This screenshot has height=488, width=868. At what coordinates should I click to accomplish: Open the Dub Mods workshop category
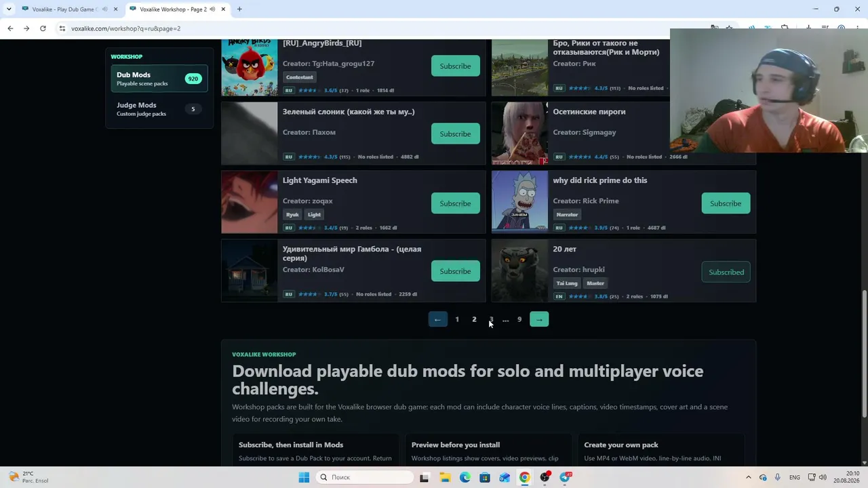click(x=159, y=79)
